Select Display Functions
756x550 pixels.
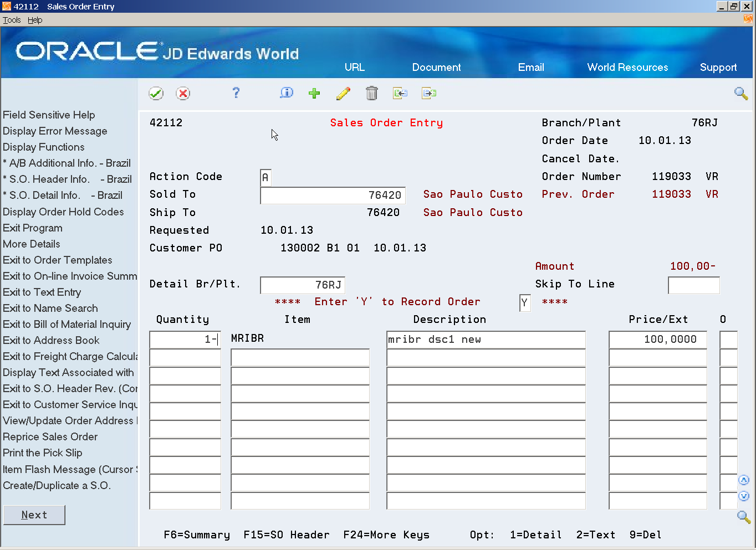point(44,147)
